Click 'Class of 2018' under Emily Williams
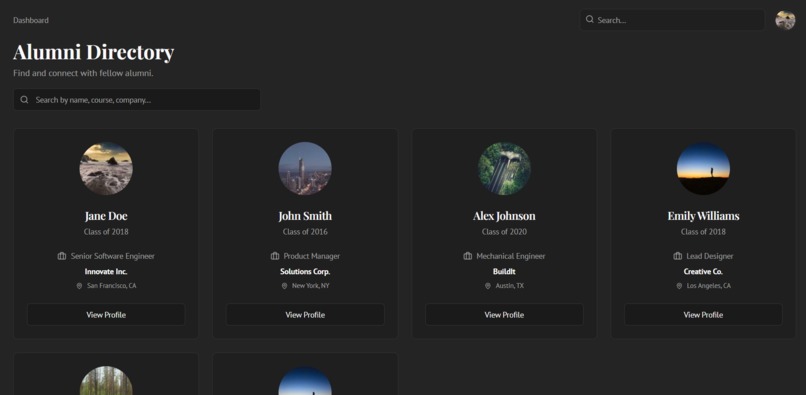806x395 pixels. point(703,232)
